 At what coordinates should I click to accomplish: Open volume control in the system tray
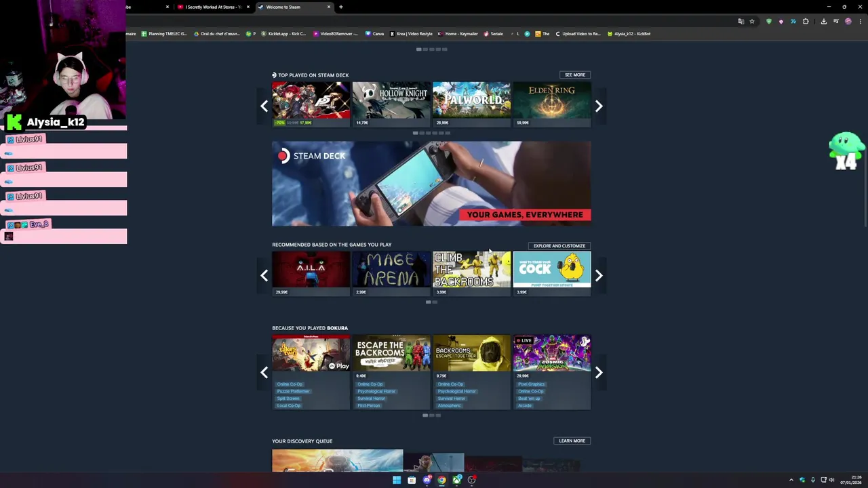(831, 480)
